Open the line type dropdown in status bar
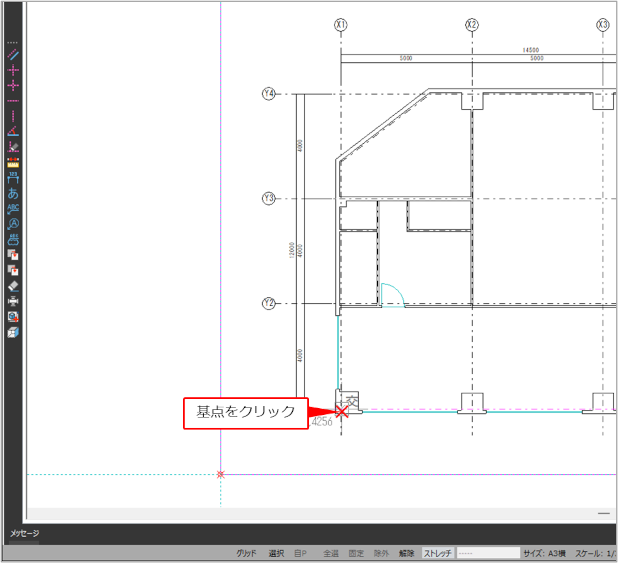The image size is (618, 563). [x=489, y=553]
